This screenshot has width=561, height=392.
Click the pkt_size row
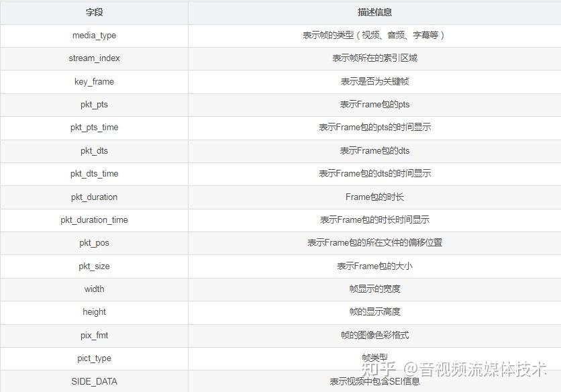click(94, 266)
